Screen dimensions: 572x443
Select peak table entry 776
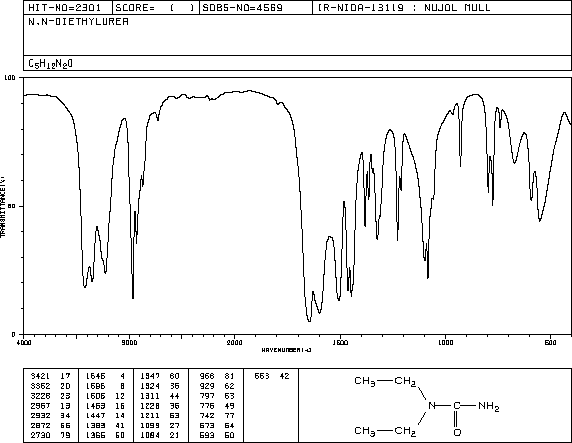point(207,406)
